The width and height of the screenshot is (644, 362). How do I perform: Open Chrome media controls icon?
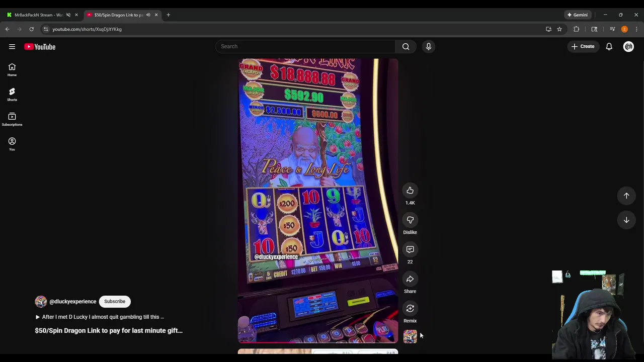pyautogui.click(x=612, y=29)
